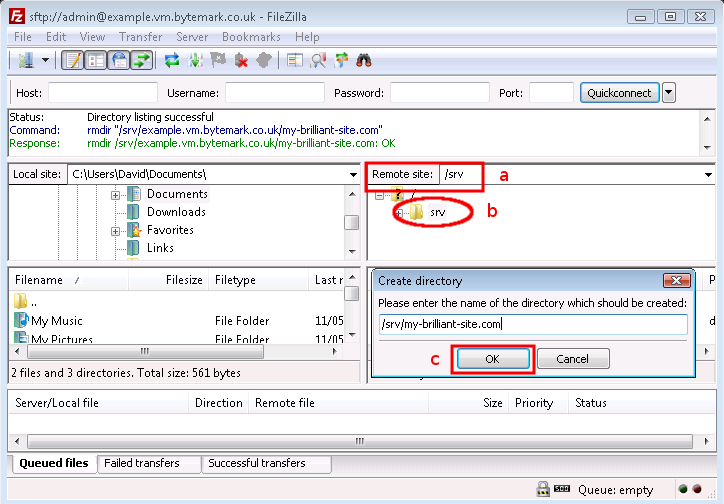Cancel the Create directory dialog
The height and width of the screenshot is (504, 724).
click(x=573, y=359)
